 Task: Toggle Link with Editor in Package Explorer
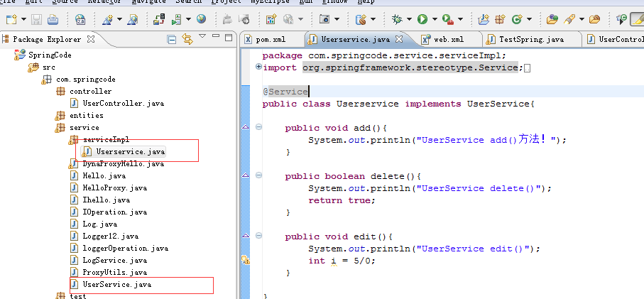[x=187, y=39]
